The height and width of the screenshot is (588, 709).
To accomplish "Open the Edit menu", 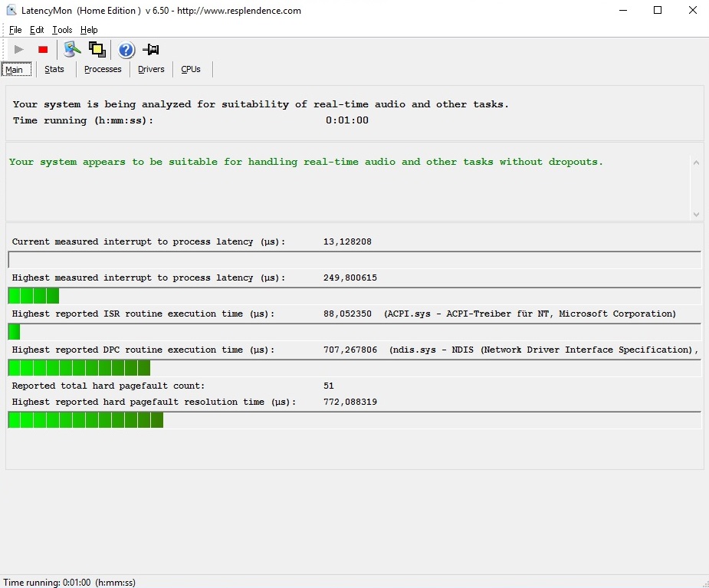I will coord(37,30).
